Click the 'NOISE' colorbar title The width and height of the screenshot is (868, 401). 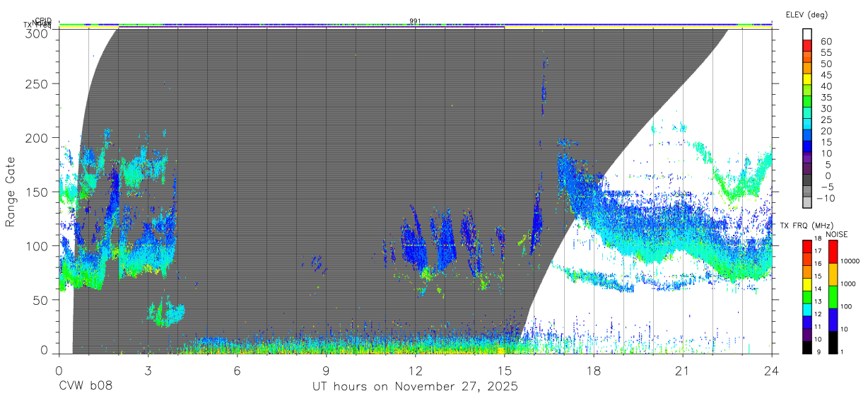pyautogui.click(x=837, y=235)
